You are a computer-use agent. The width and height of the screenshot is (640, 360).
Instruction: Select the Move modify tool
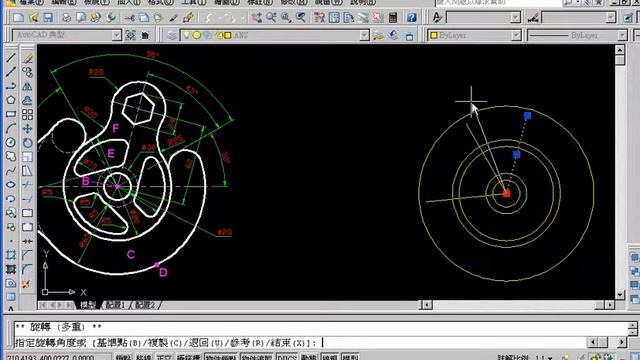[x=27, y=129]
